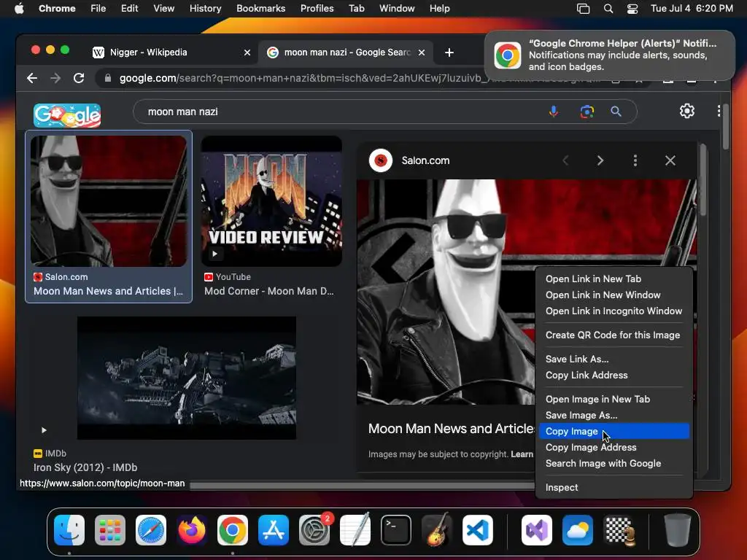Select Copy Image in context menu
Image resolution: width=747 pixels, height=560 pixels.
[614, 432]
